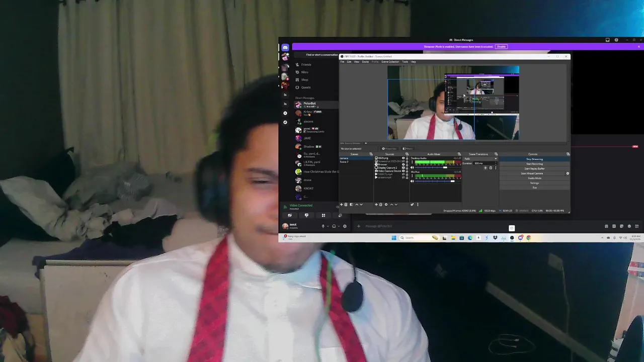Open the OBS View menu
The height and width of the screenshot is (362, 644).
pyautogui.click(x=356, y=62)
